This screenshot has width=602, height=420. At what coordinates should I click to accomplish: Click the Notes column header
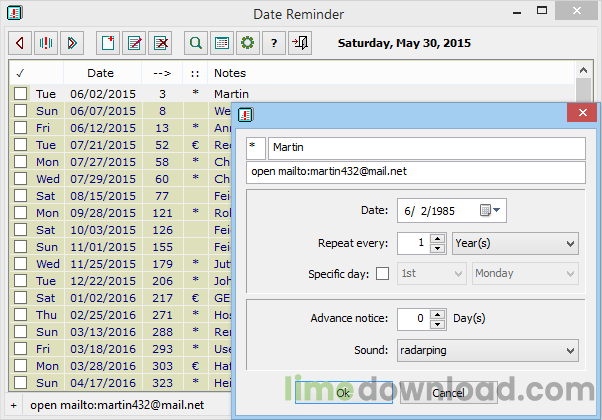click(x=230, y=73)
